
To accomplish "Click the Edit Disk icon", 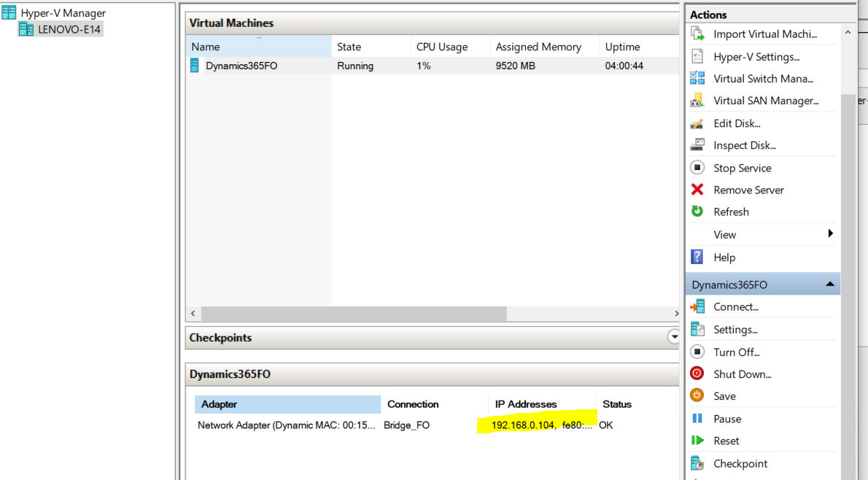I will click(697, 123).
